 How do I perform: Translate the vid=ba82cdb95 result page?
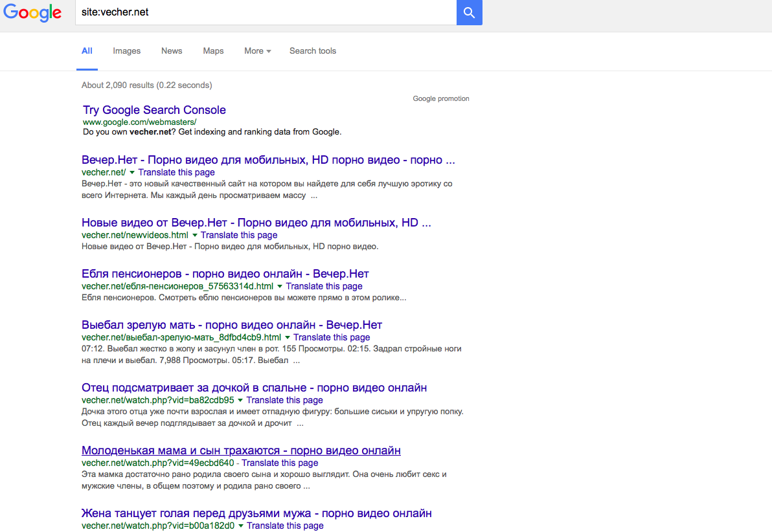pyautogui.click(x=284, y=400)
